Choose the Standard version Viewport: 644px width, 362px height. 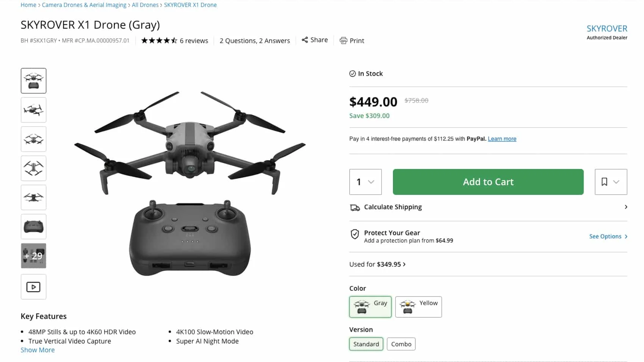(366, 344)
